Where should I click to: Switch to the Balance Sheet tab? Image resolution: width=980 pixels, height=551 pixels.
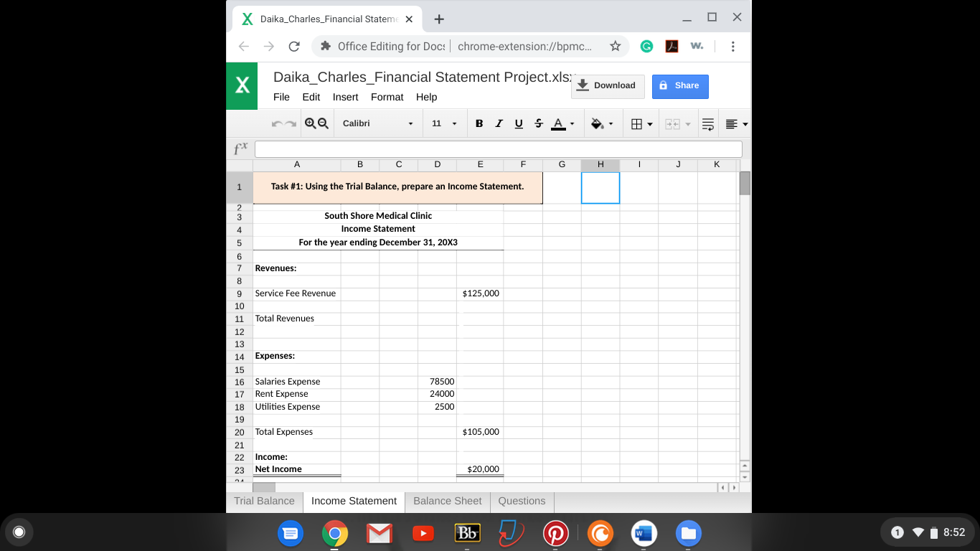point(448,501)
